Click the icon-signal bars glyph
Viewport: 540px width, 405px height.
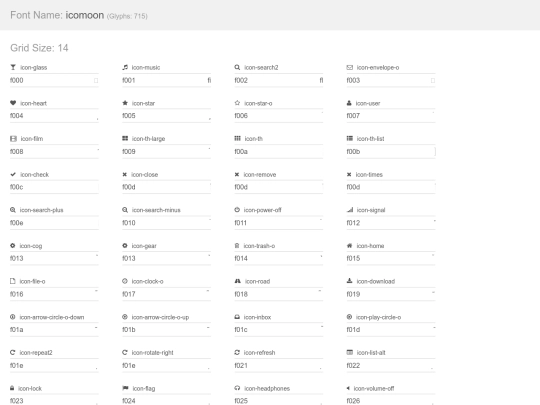[x=350, y=210]
